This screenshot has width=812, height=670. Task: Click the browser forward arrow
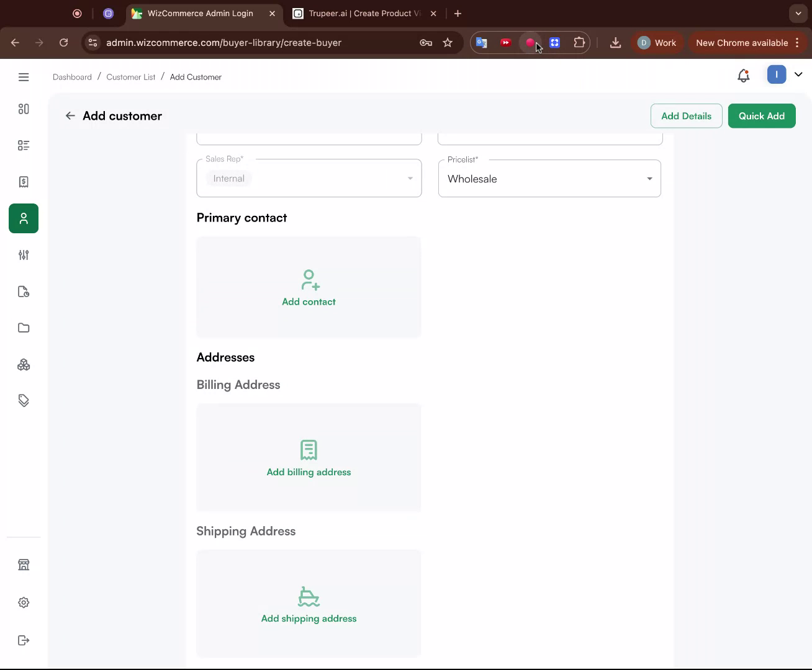[x=40, y=43]
